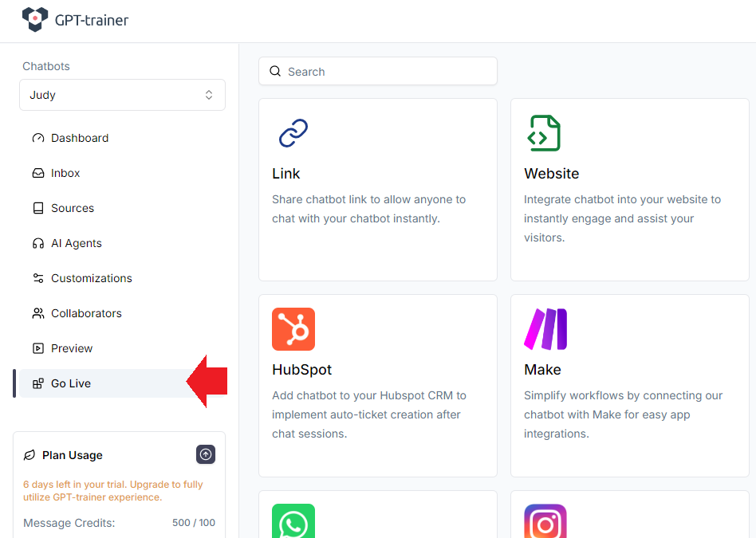756x538 pixels.
Task: Click the magnifier icon in Search
Action: (x=275, y=72)
